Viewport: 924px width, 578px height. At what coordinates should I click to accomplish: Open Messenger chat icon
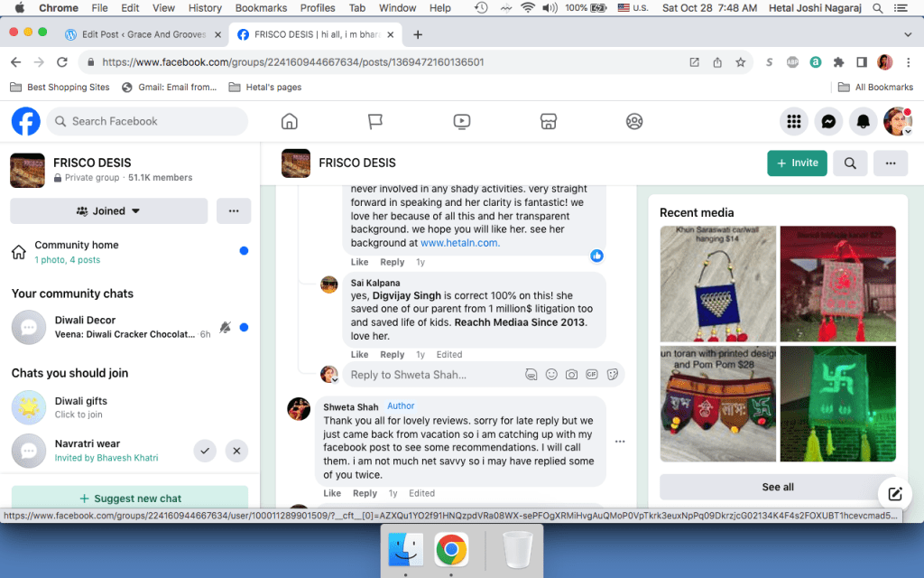(x=828, y=121)
